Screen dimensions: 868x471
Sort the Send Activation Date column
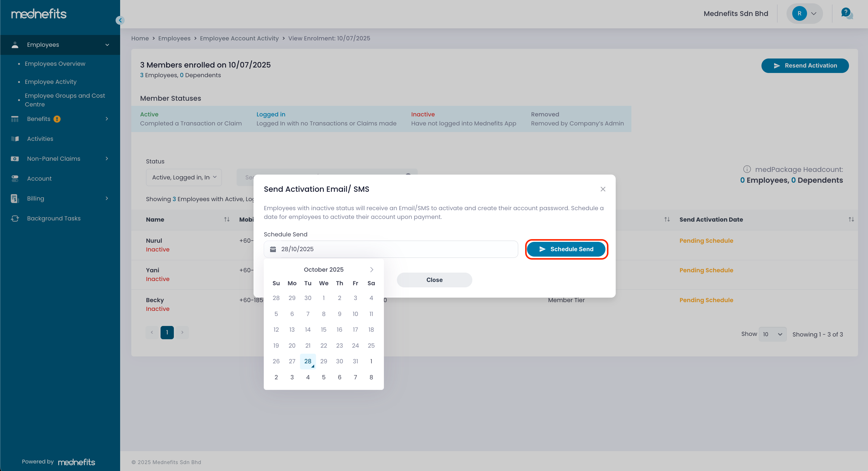tap(851, 220)
